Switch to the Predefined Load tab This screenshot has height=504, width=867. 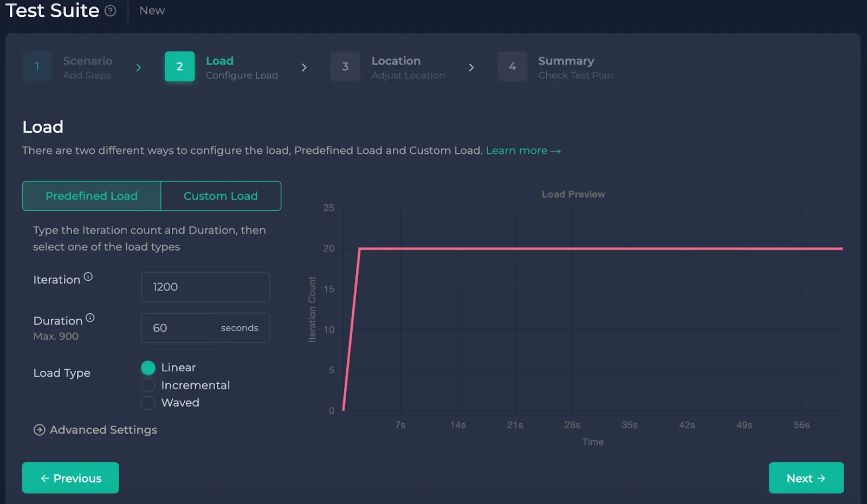tap(91, 196)
